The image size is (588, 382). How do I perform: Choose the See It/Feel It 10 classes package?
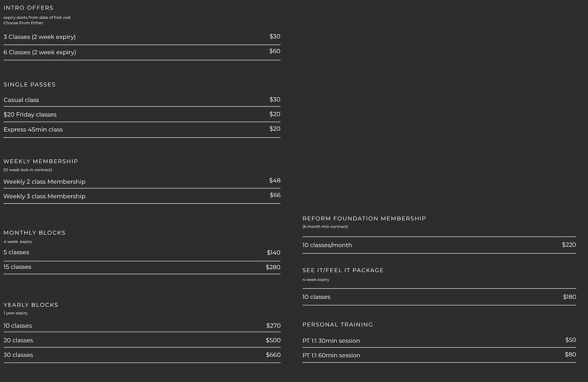[439, 297]
